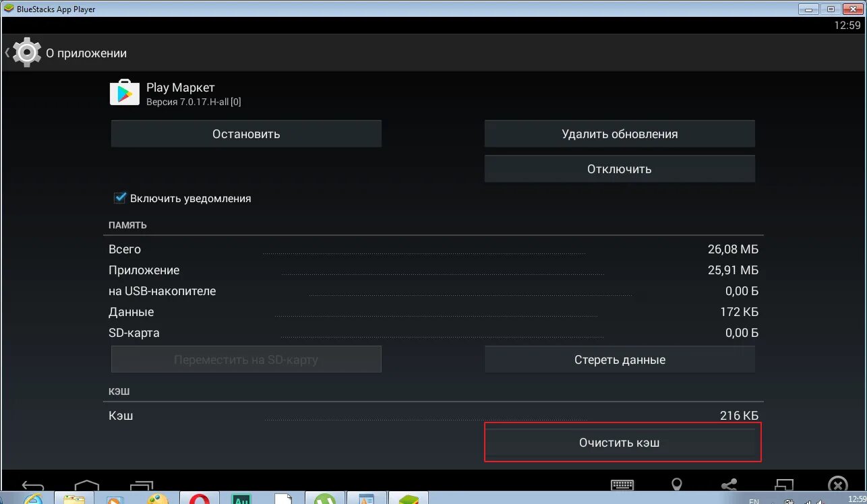This screenshot has height=504, width=867.
Task: Click the share icon in bottom bar
Action: point(729,485)
